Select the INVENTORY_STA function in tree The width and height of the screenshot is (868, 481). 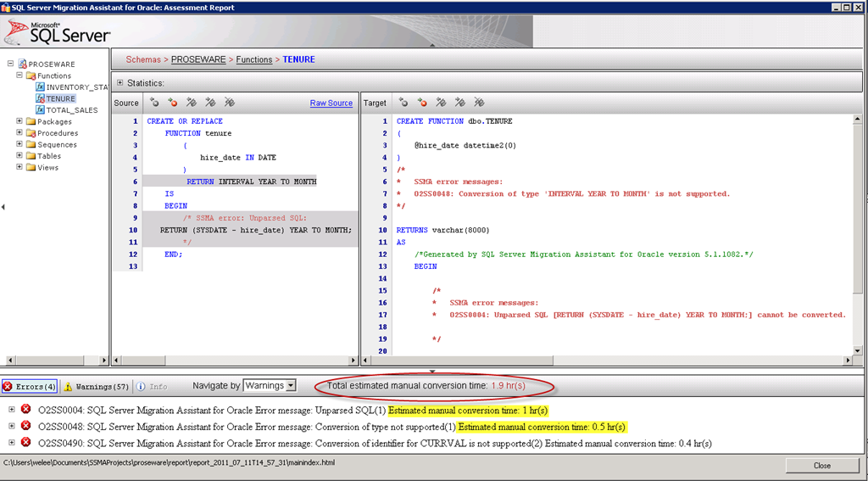77,87
